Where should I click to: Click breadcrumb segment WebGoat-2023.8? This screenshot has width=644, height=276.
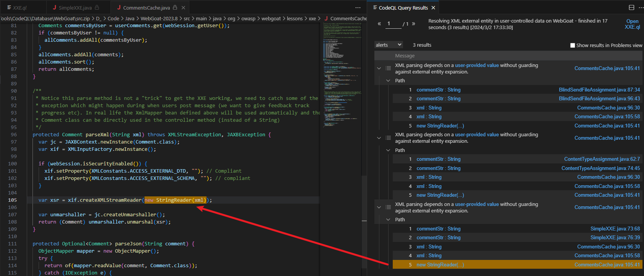point(159,18)
